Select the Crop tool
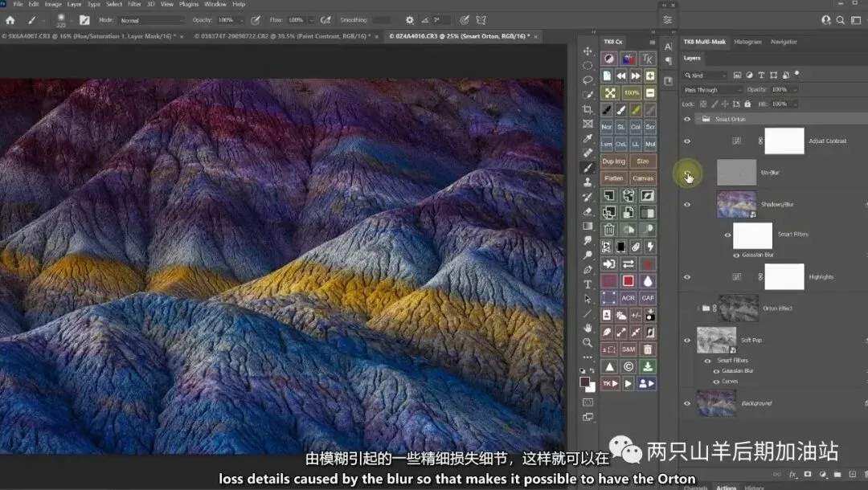This screenshot has height=490, width=868. [x=588, y=109]
